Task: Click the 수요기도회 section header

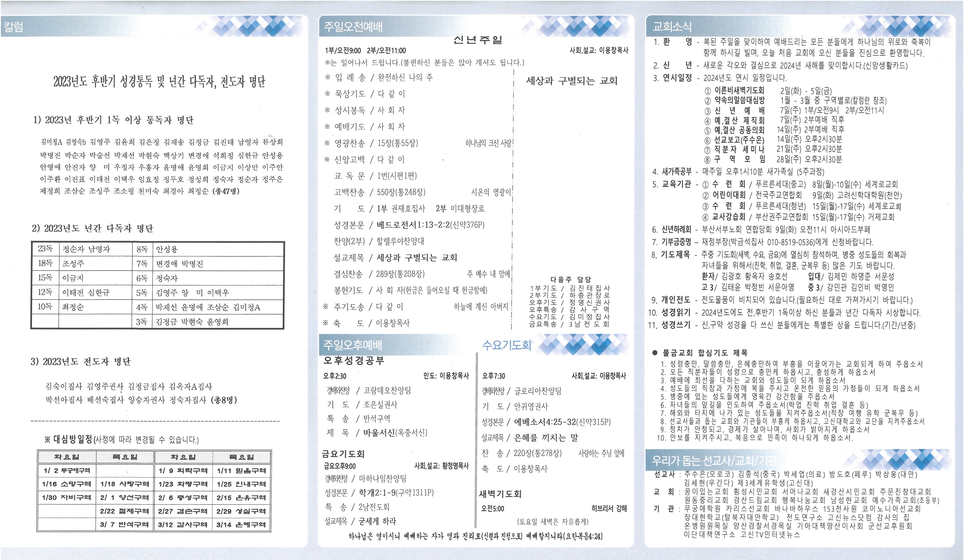Action: pos(506,345)
